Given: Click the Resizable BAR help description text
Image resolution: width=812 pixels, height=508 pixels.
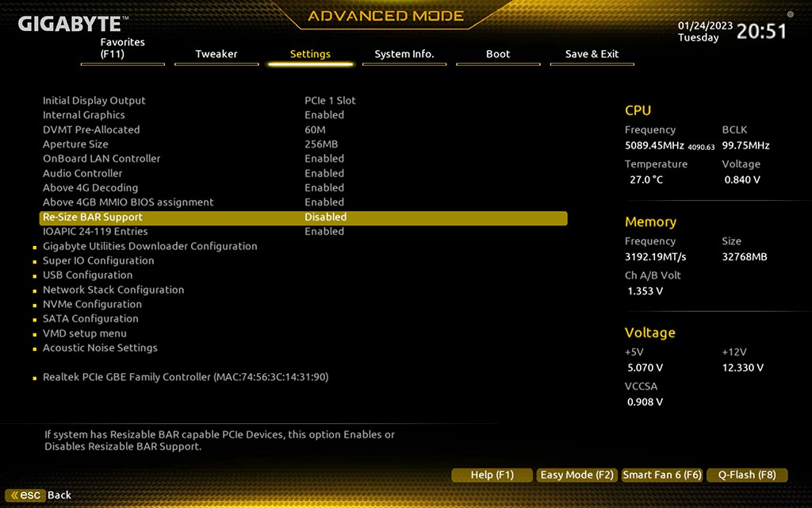Looking at the screenshot, I should coord(220,441).
